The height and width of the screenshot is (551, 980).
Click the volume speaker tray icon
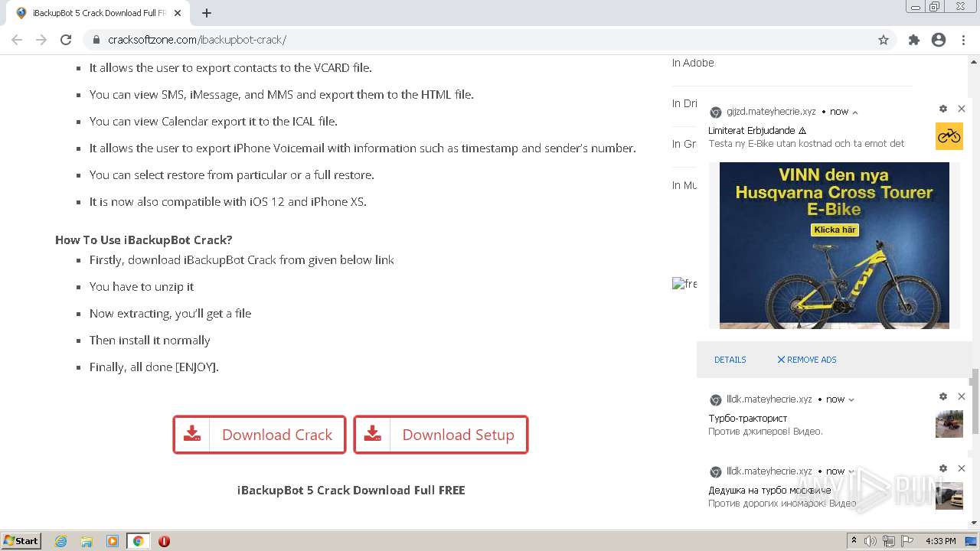coord(871,541)
